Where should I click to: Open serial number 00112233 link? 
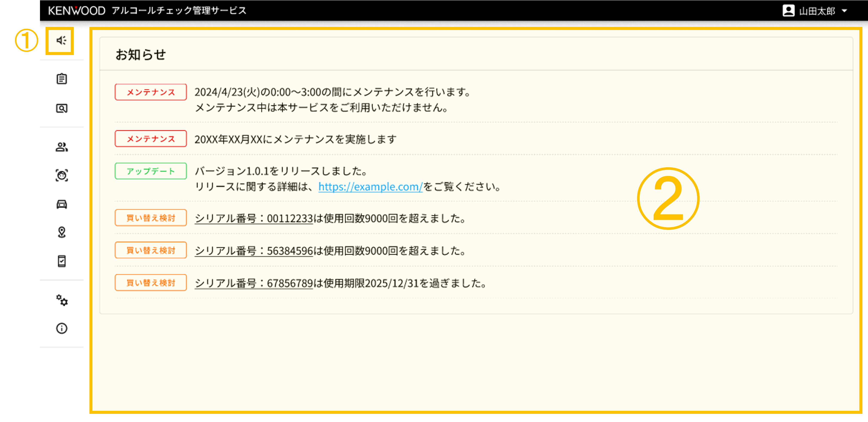(x=254, y=218)
